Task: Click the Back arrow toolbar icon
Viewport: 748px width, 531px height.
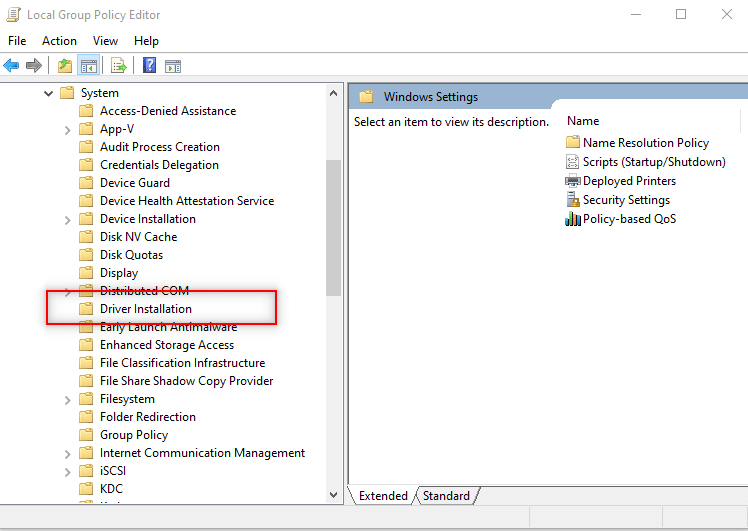Action: [11, 65]
